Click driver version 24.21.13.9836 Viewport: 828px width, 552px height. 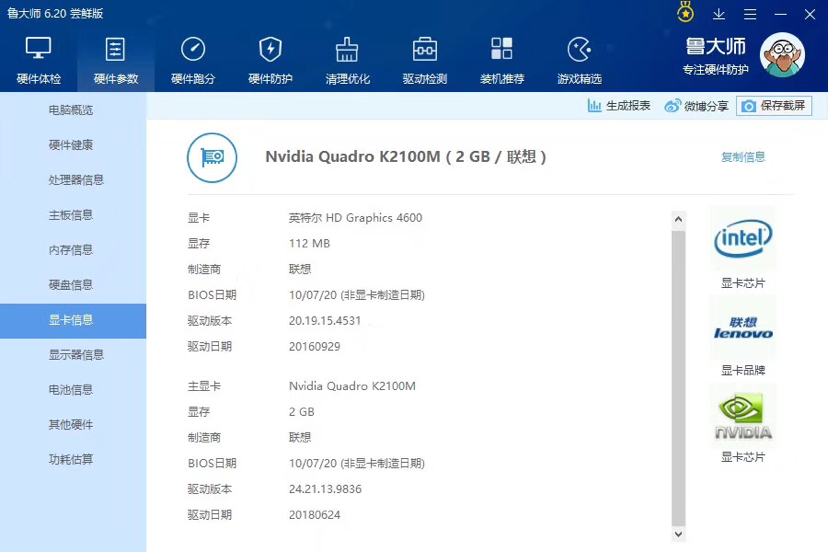pyautogui.click(x=325, y=489)
